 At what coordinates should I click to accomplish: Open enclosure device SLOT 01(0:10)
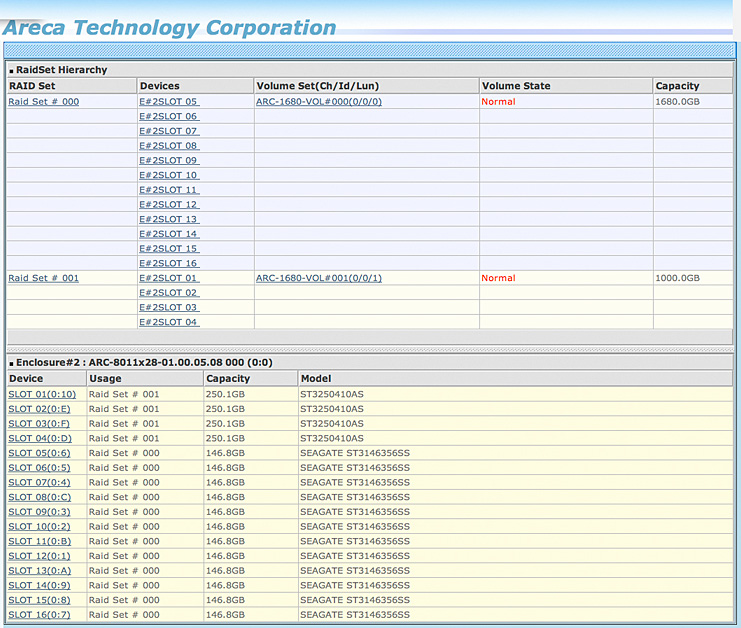42,394
